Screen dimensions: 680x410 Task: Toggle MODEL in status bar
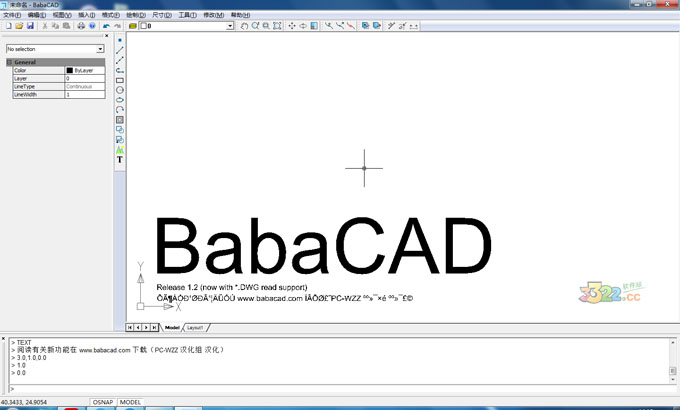click(x=130, y=402)
